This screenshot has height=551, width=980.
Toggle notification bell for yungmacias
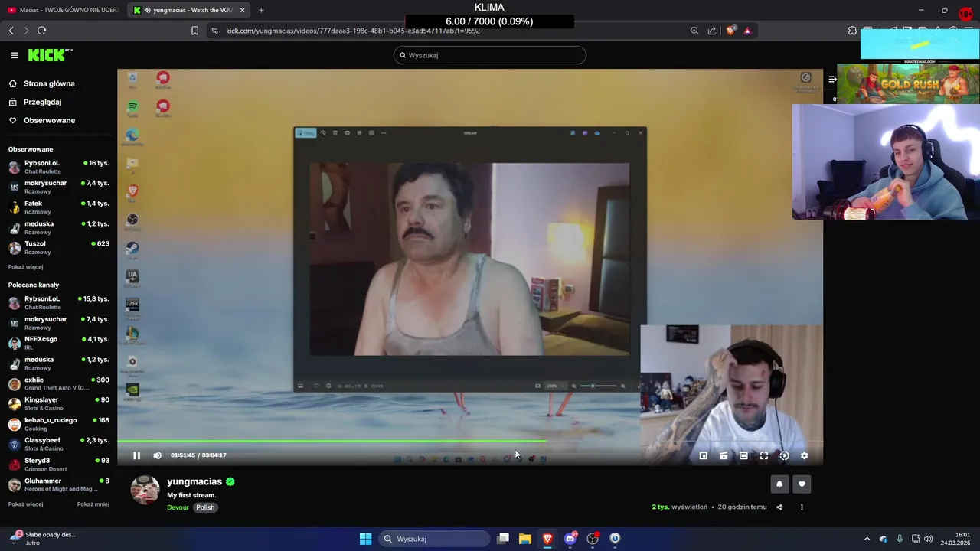click(779, 484)
